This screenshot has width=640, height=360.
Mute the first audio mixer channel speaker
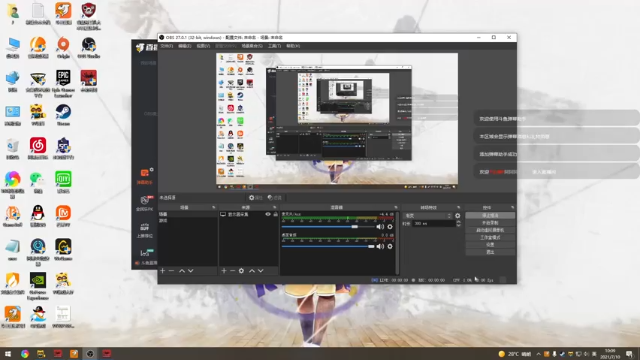[x=380, y=227]
